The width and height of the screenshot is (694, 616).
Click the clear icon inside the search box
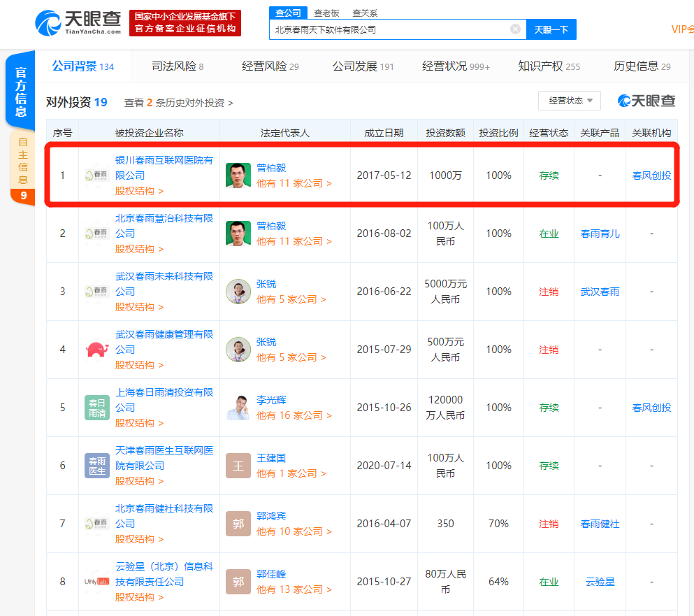516,29
